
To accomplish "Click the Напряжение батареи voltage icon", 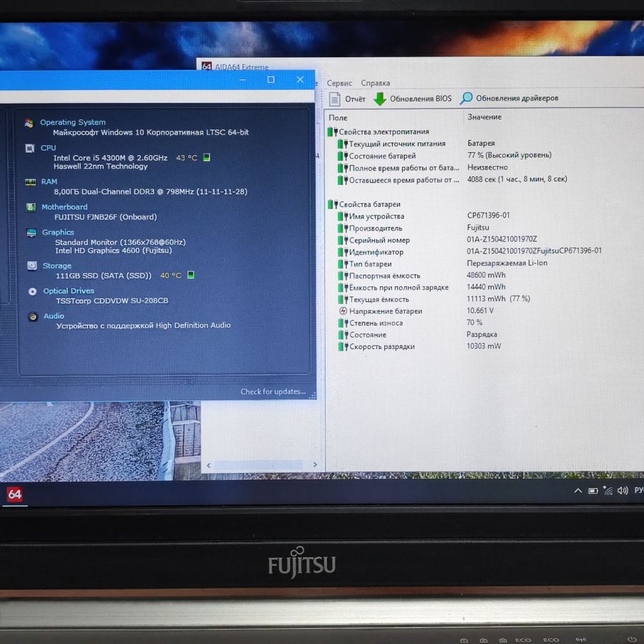I will (343, 311).
